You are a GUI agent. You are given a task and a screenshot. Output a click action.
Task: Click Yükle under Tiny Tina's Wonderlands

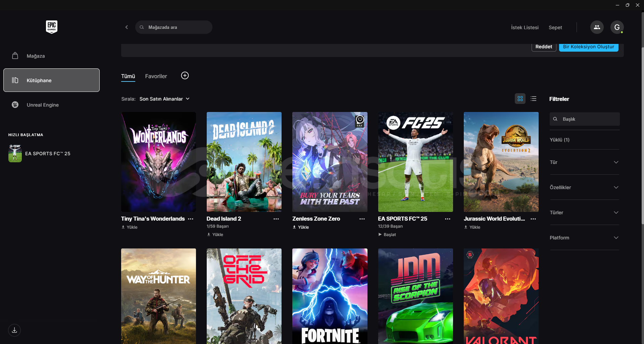click(130, 227)
